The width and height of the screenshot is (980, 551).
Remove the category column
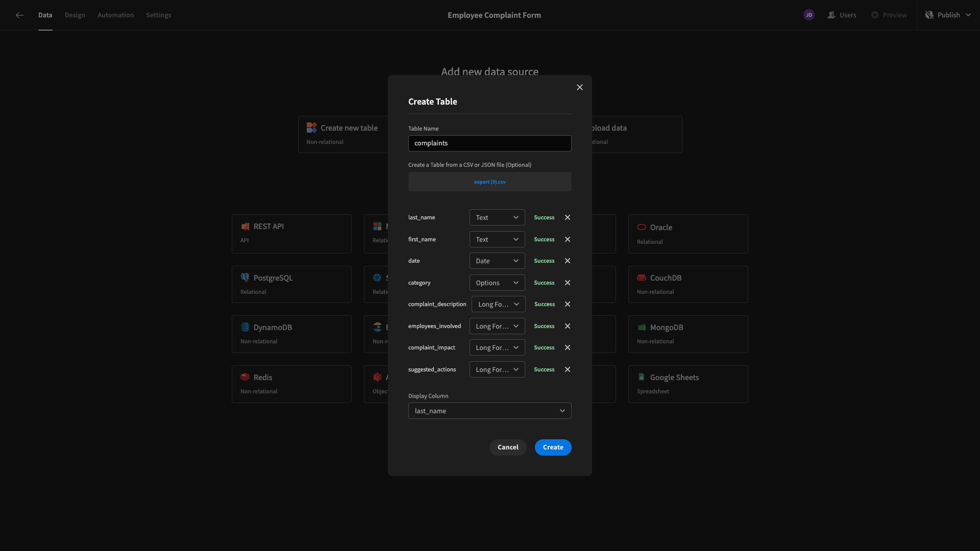pos(567,283)
